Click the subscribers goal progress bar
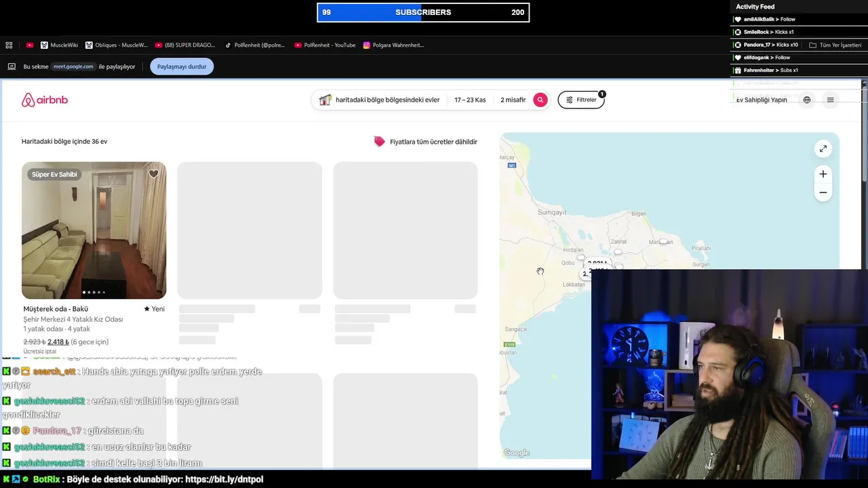 (x=423, y=12)
